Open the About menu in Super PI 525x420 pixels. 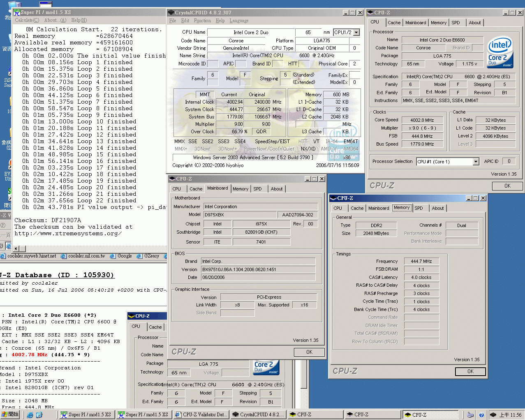point(55,20)
